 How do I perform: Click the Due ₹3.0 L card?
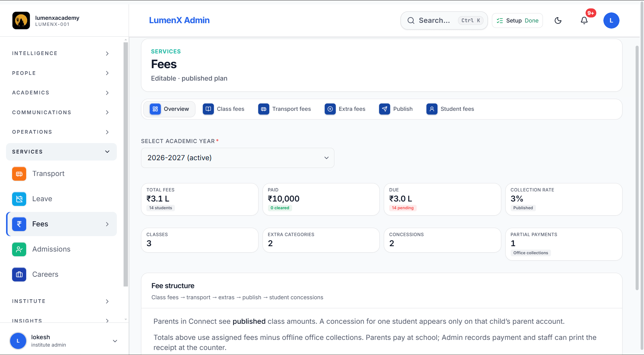[x=443, y=199]
